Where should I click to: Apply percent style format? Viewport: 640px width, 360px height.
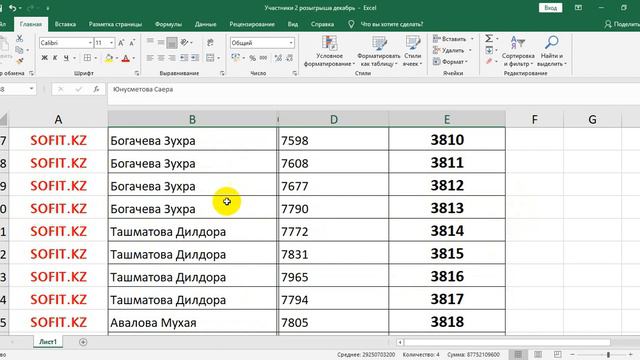253,58
